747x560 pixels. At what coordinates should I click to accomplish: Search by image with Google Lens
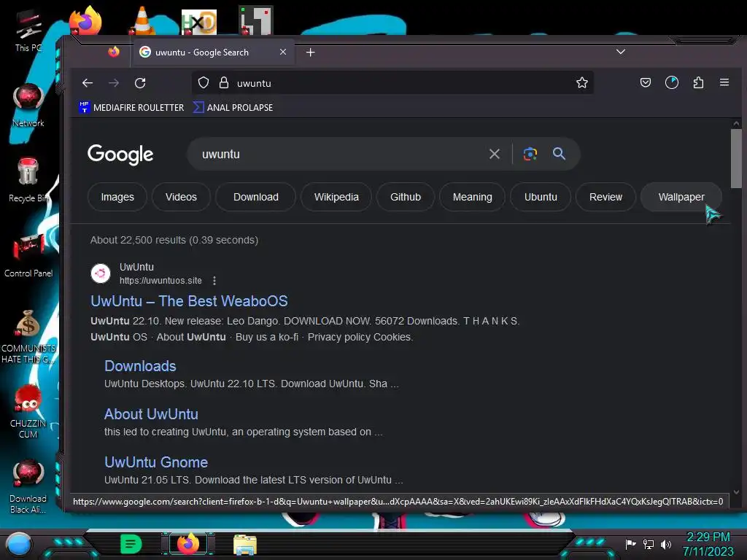click(530, 154)
